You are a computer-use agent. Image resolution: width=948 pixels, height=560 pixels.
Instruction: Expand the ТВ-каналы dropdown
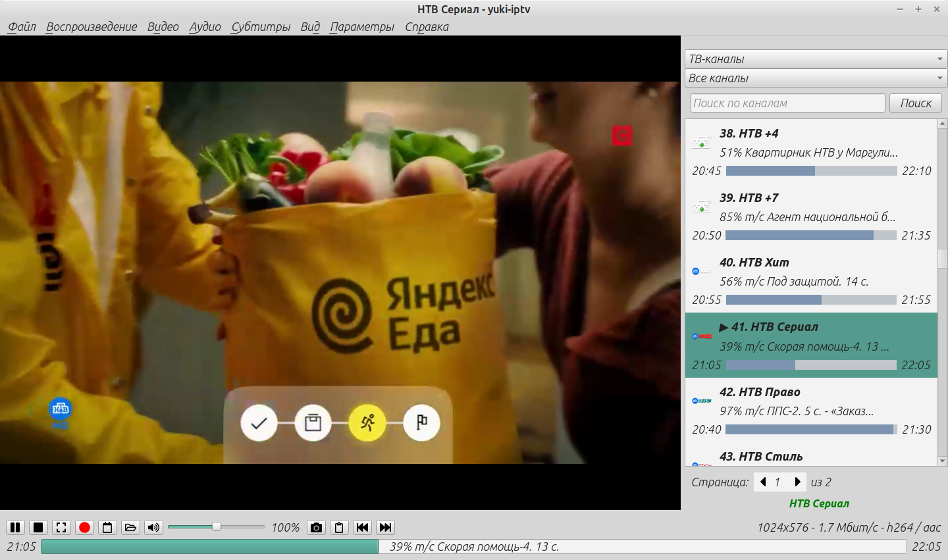point(816,59)
